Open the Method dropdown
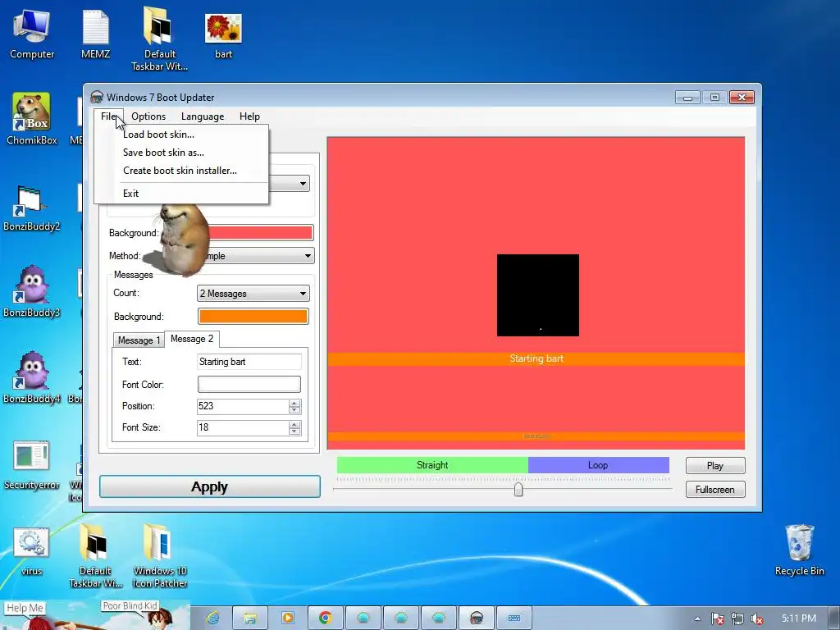 (x=308, y=256)
